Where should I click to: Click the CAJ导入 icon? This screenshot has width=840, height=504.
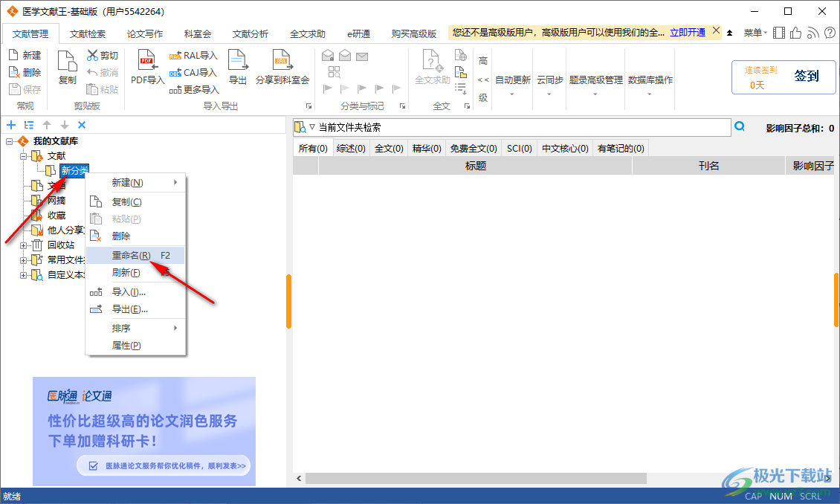(175, 73)
